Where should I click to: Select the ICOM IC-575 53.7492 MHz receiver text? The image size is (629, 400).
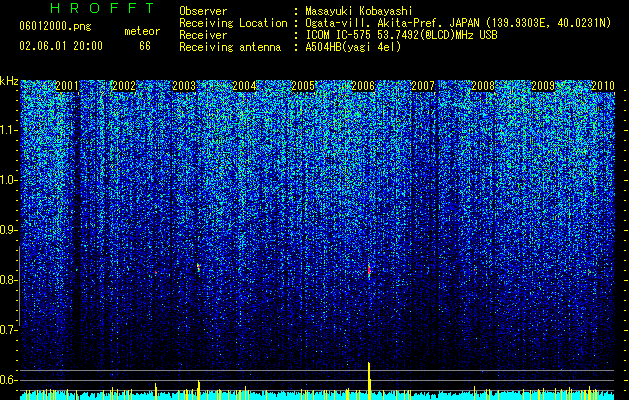click(x=401, y=35)
